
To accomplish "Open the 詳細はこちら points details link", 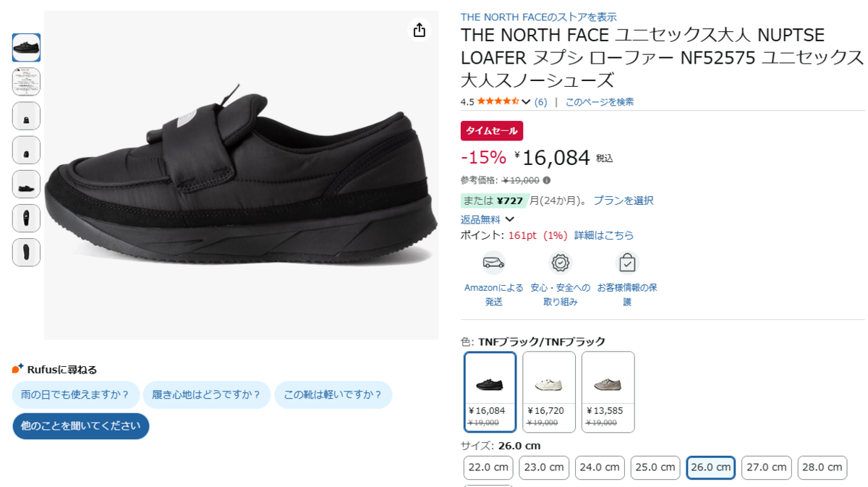I will [x=603, y=235].
